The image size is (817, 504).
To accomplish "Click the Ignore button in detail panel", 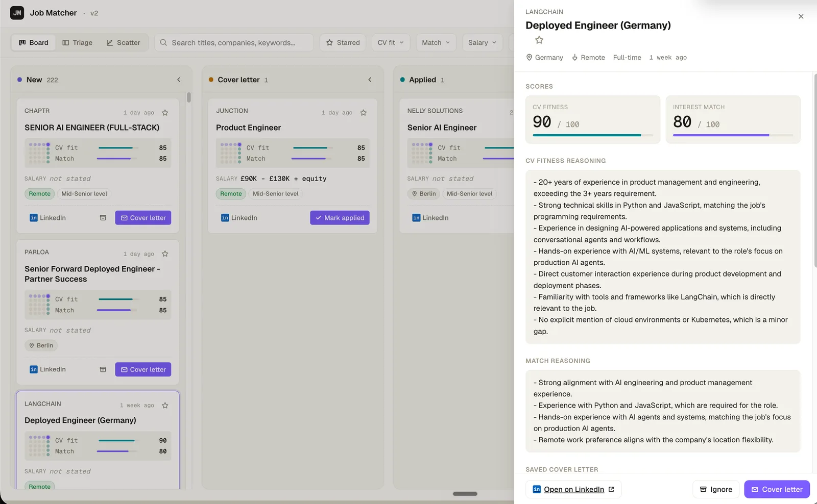I will click(x=716, y=489).
